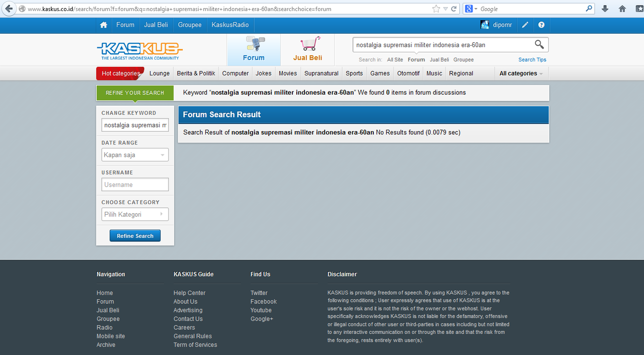Open the Movies category
The width and height of the screenshot is (644, 355).
[288, 73]
